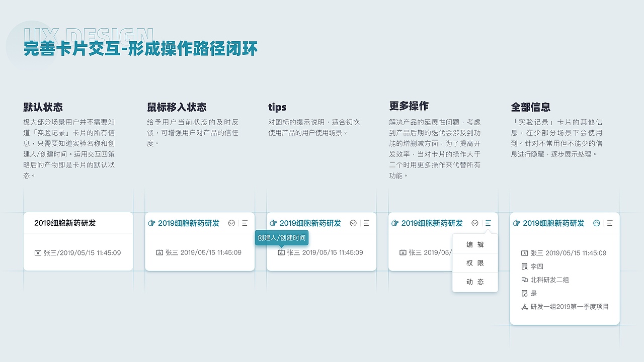Select 编辑 from the more-actions menu
The width and height of the screenshot is (644, 362).
click(475, 243)
